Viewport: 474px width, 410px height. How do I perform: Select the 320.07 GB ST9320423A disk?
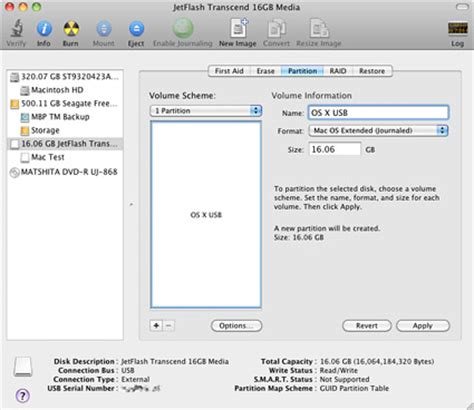point(65,77)
